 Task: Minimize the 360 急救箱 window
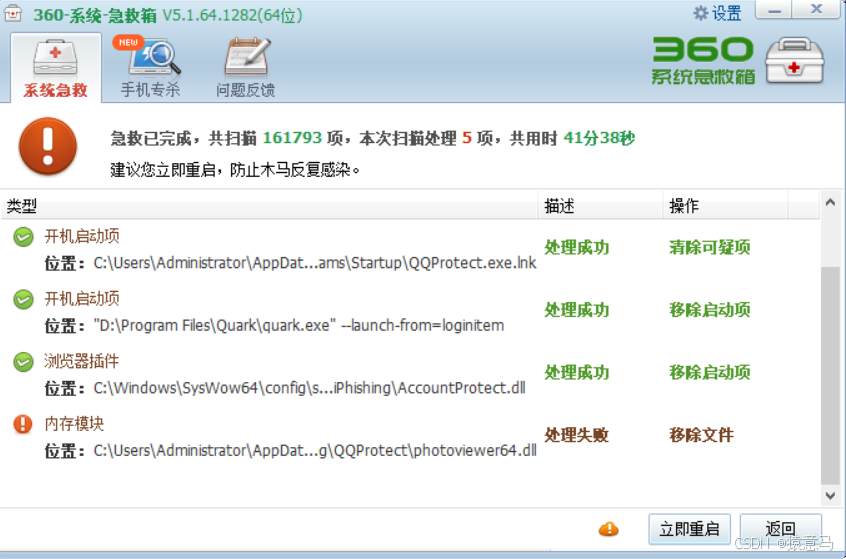coord(775,10)
